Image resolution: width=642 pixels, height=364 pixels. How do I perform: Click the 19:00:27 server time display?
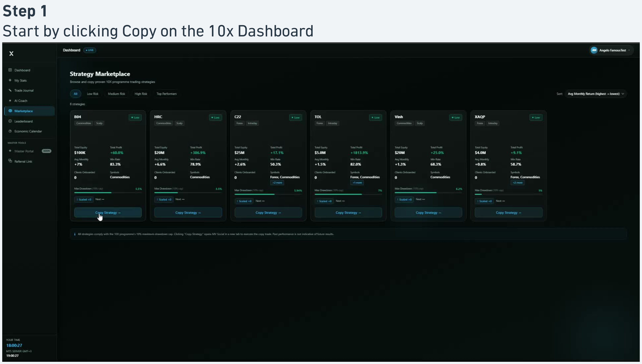coord(12,356)
